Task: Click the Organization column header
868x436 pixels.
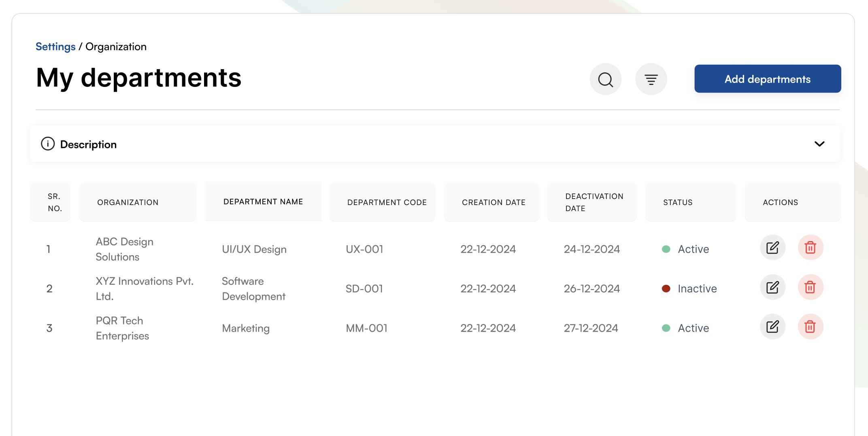Action: click(x=128, y=202)
